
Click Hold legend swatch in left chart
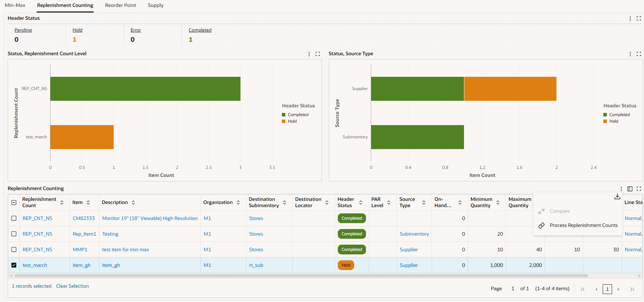click(x=284, y=121)
